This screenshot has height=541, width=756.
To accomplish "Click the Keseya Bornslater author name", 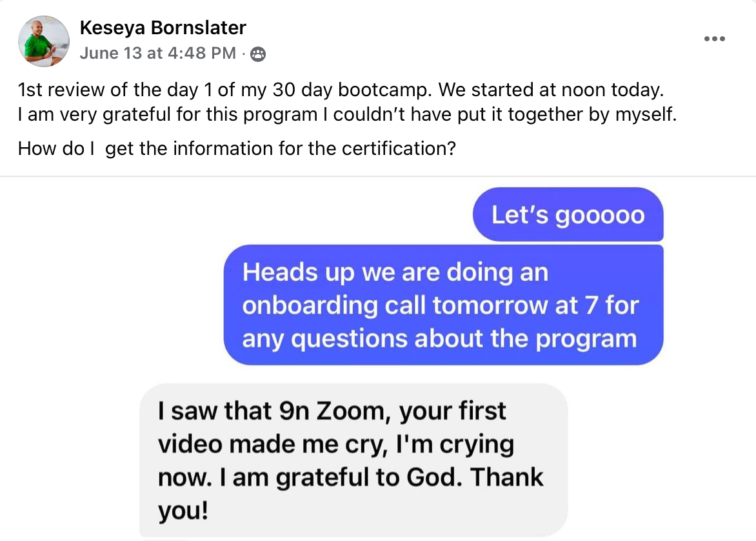I will [x=163, y=28].
